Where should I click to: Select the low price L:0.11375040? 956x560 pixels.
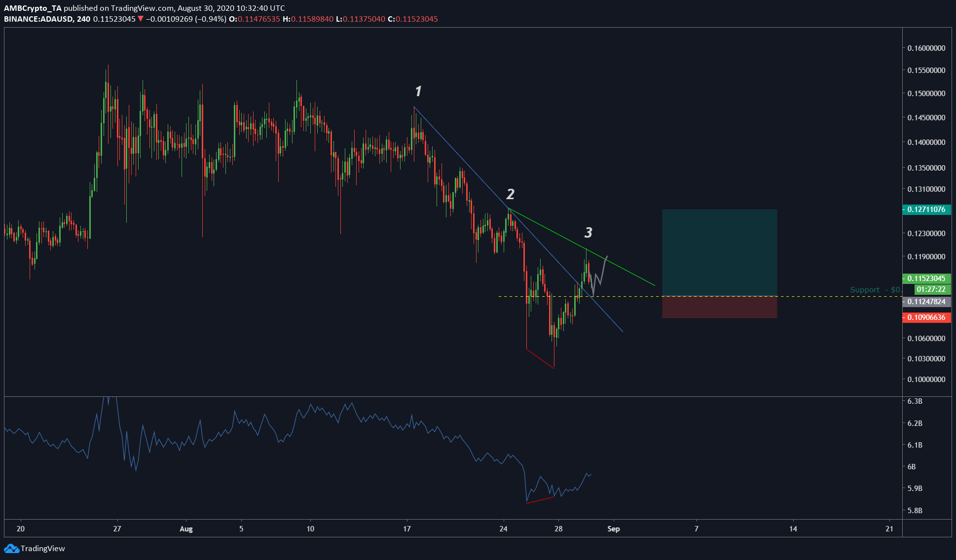pos(361,19)
